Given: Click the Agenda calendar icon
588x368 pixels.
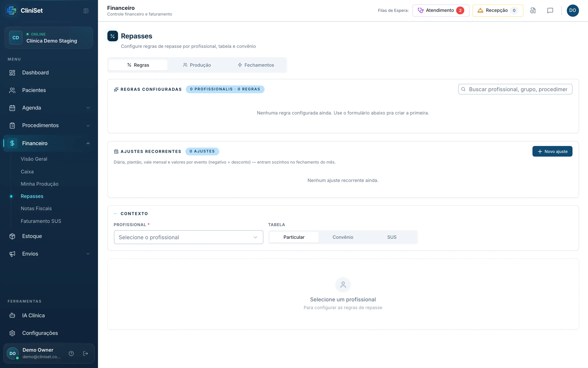Looking at the screenshot, I should (x=12, y=108).
